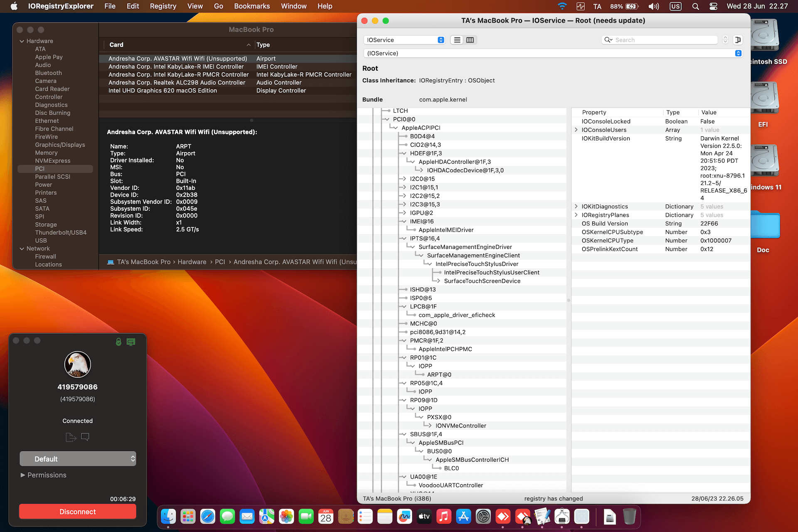This screenshot has width=798, height=532.
Task: Open Launchpad from the Dock
Action: 188,517
